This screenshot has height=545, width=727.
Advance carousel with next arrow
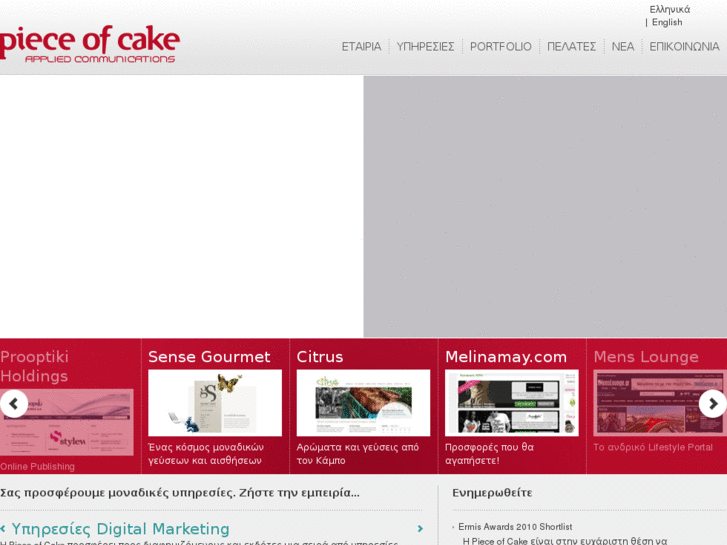pyautogui.click(x=713, y=404)
